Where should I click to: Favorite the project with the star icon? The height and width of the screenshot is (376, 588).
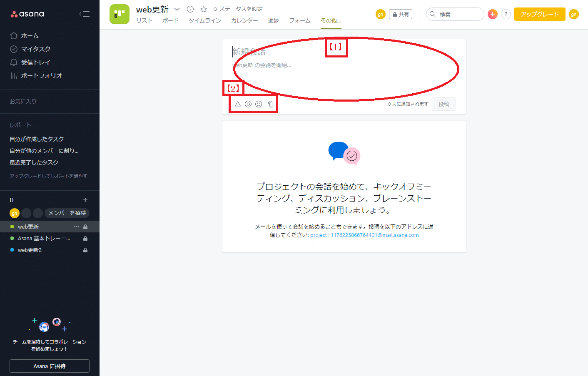(x=204, y=9)
